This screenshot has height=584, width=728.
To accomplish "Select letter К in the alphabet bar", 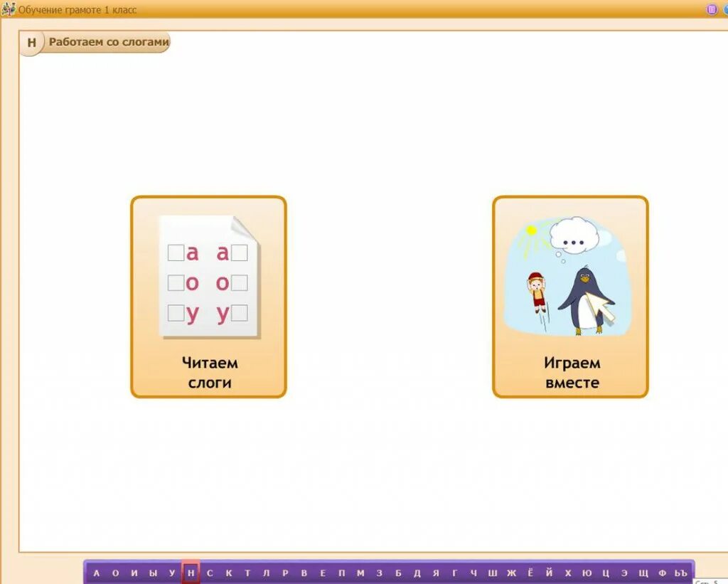I will (x=228, y=573).
